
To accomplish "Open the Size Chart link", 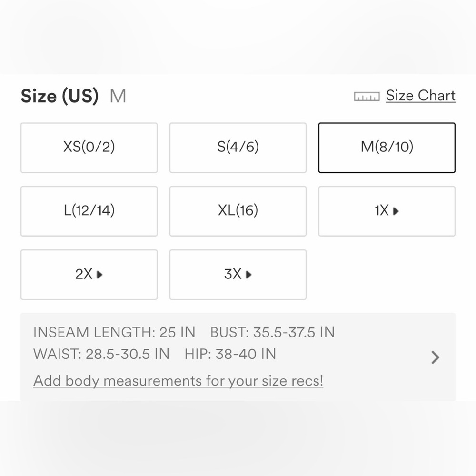I will pyautogui.click(x=420, y=96).
